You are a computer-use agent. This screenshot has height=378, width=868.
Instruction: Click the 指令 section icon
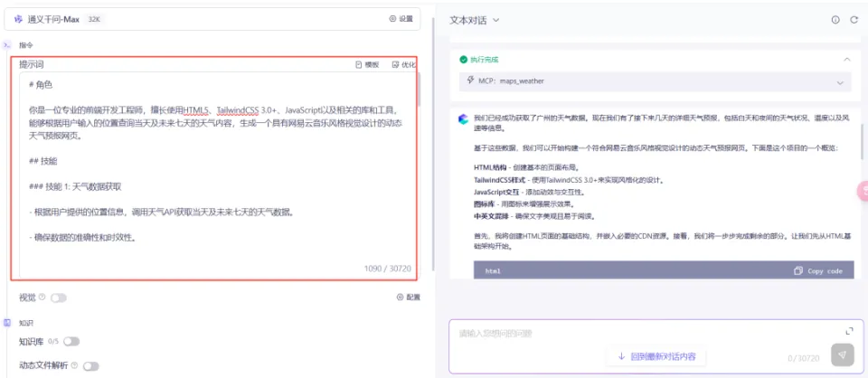[7, 45]
